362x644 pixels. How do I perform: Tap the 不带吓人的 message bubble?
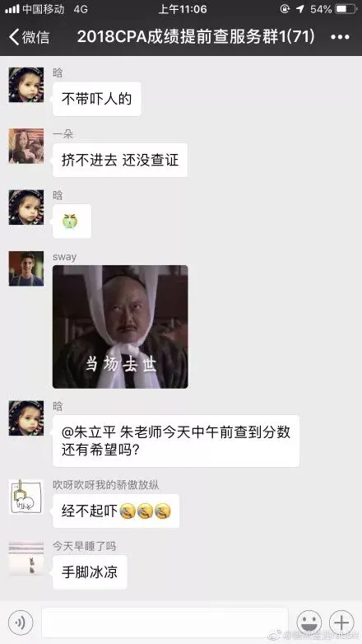coord(97,99)
